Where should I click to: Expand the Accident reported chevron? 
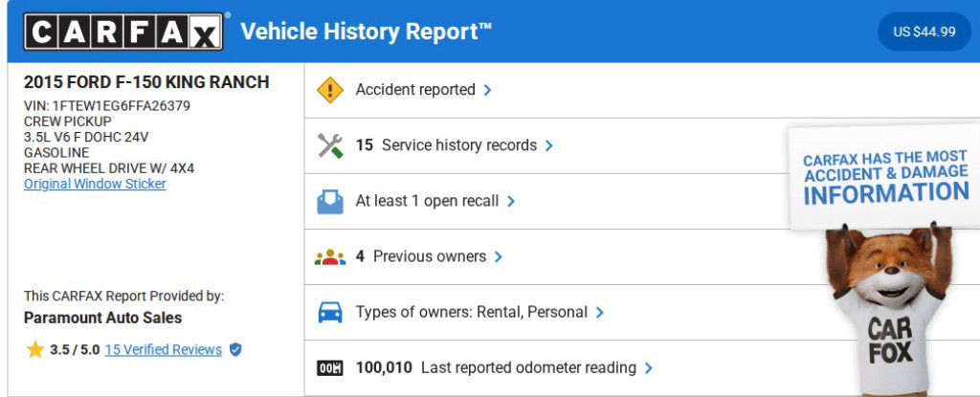(x=488, y=90)
